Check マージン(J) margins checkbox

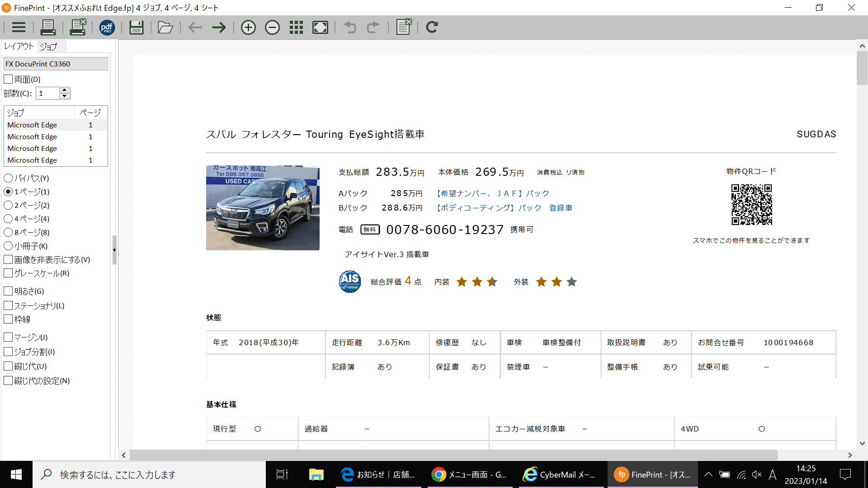click(x=8, y=337)
